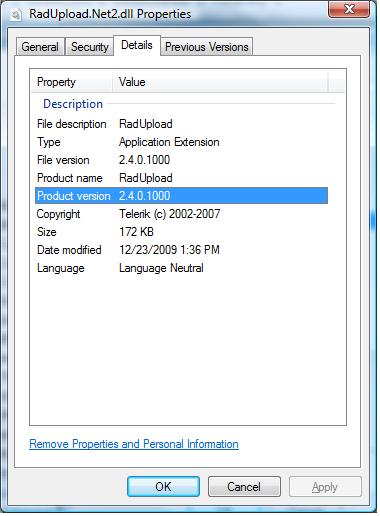This screenshot has width=380, height=516.
Task: Select the Language row
Action: pos(181,268)
